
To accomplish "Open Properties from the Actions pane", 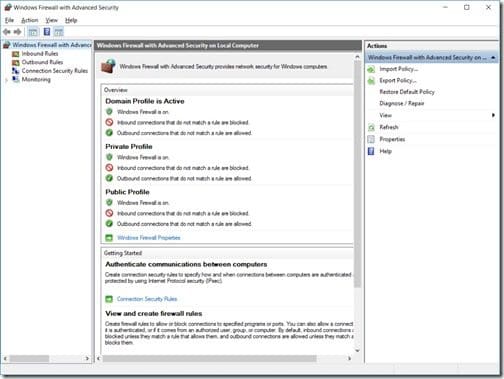I will click(x=392, y=139).
